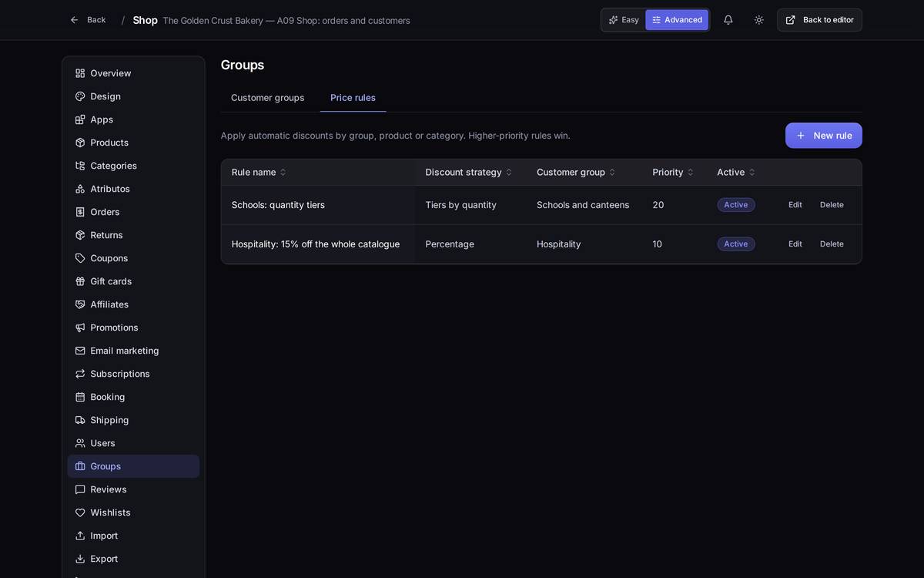Sort table by Rule name column

pos(259,173)
